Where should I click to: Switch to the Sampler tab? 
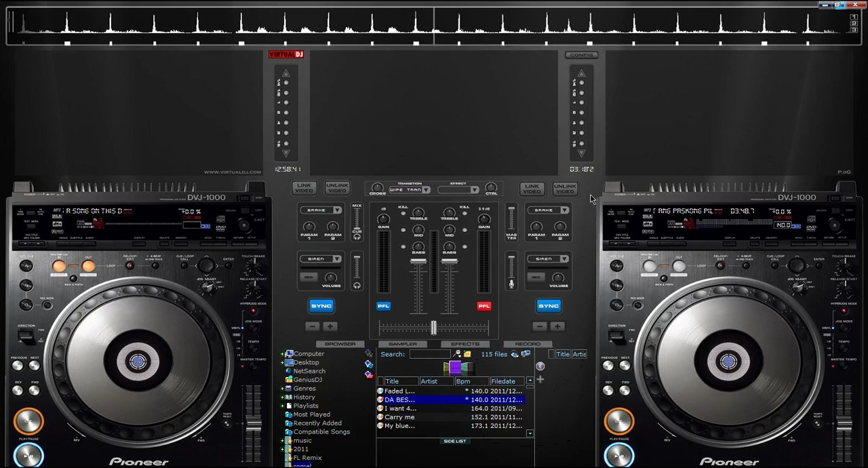pos(403,345)
